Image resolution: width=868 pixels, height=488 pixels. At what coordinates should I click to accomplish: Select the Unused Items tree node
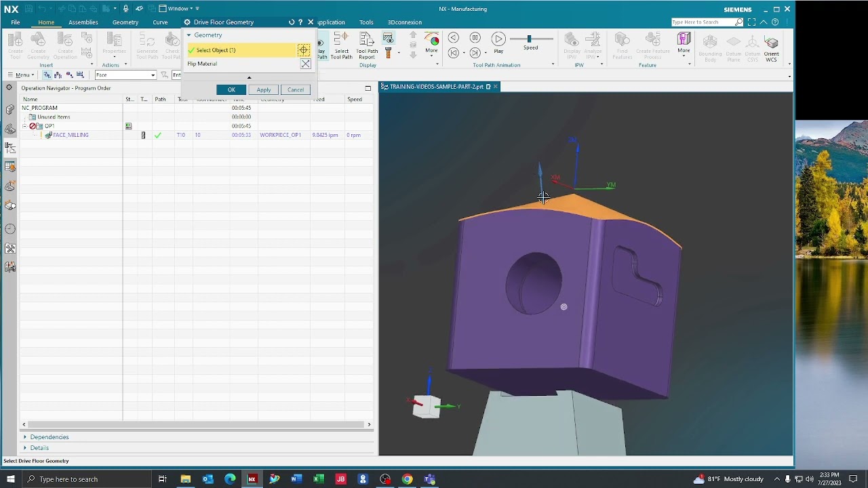[x=54, y=117]
